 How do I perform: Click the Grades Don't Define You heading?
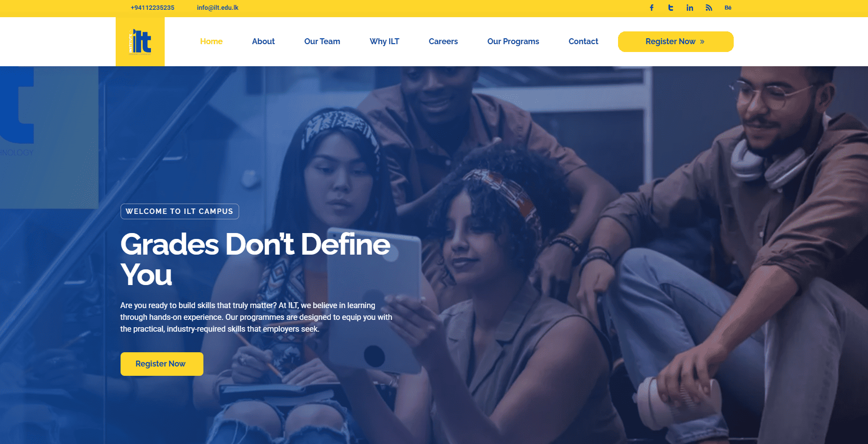(255, 259)
